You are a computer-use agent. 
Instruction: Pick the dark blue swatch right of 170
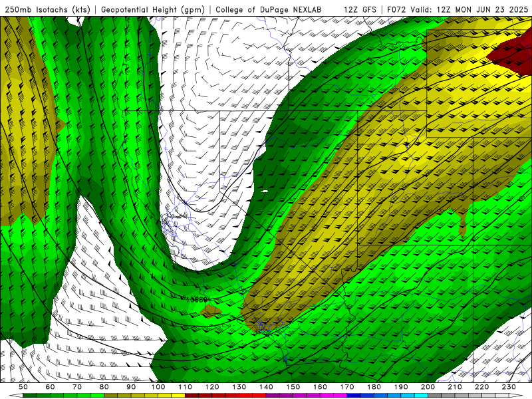click(x=354, y=396)
